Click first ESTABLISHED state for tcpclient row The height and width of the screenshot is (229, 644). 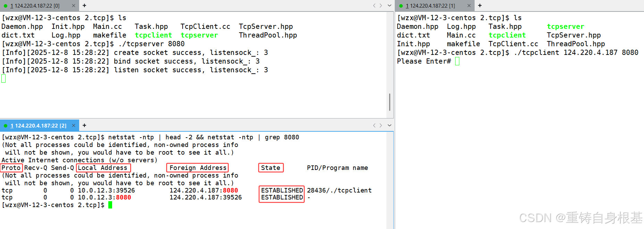click(x=282, y=190)
